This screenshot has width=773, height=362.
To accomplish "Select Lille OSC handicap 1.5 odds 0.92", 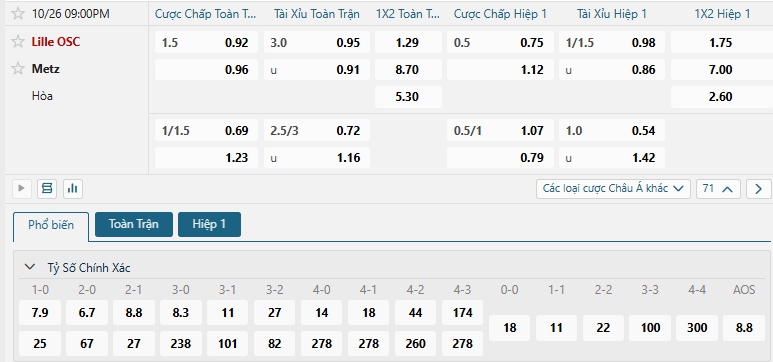I will click(206, 42).
